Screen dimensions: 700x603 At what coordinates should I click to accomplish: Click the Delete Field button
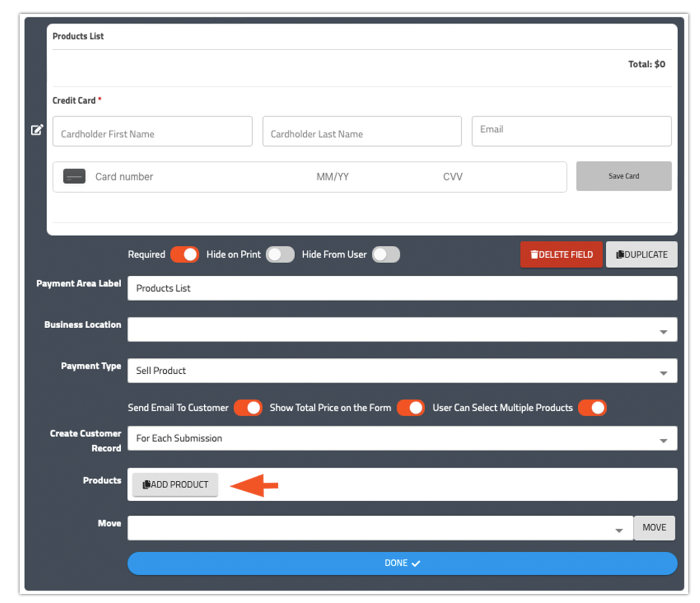click(x=561, y=255)
